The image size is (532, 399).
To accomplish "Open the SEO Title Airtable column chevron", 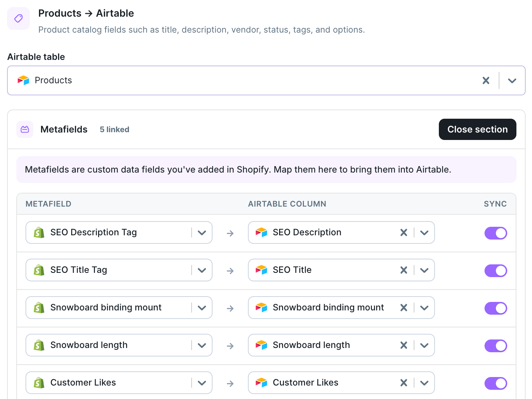I will (x=424, y=270).
